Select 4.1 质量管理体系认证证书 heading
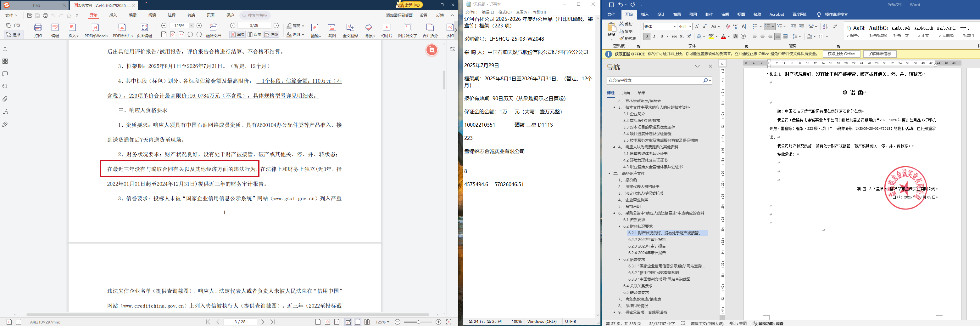This screenshot has width=980, height=326. 645,154
